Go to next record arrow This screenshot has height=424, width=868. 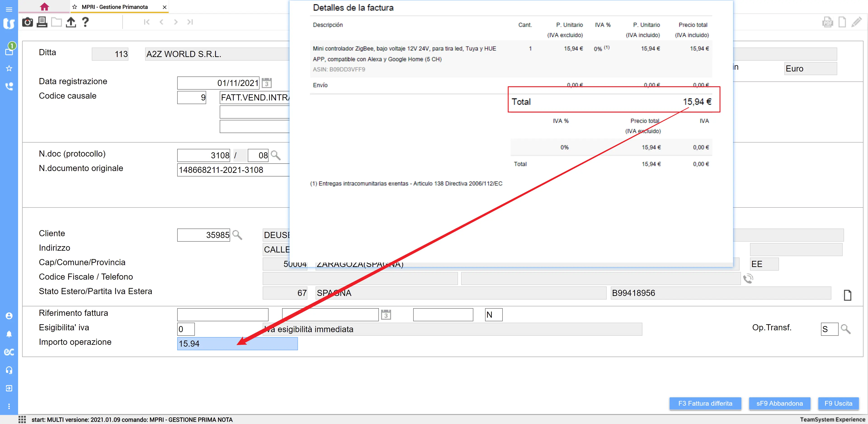[x=176, y=22]
